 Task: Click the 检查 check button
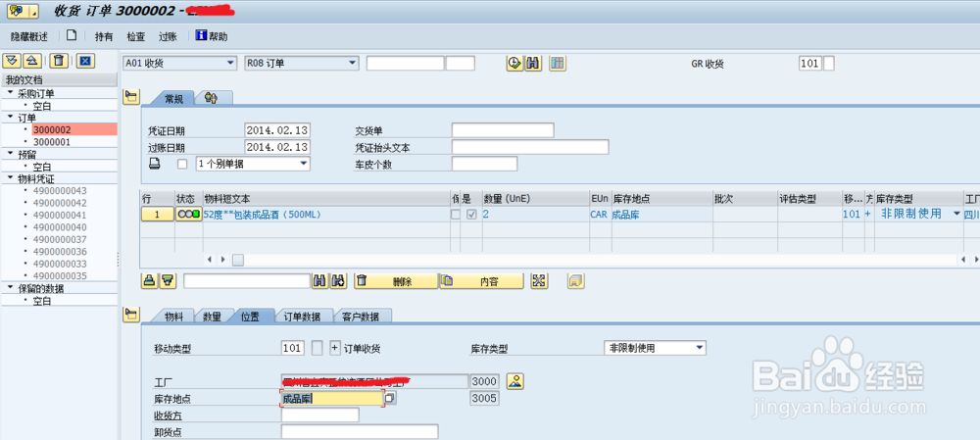coord(135,37)
